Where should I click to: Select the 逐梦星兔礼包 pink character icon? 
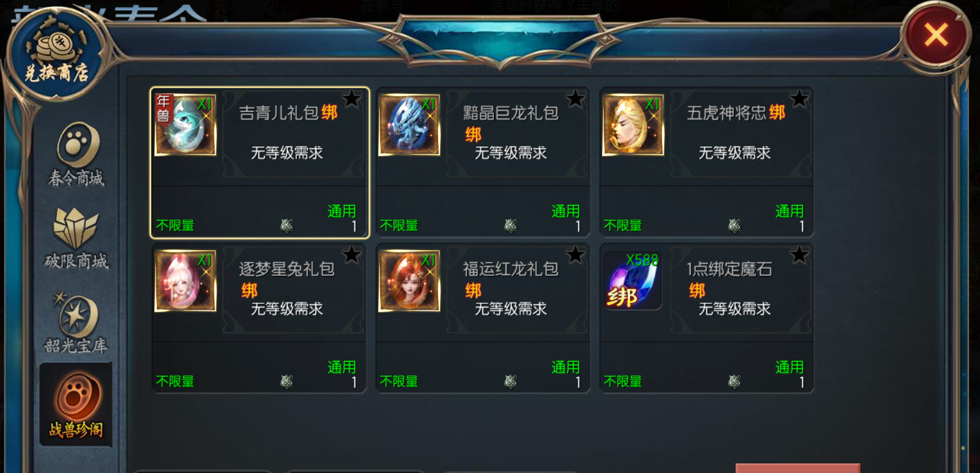click(x=186, y=281)
